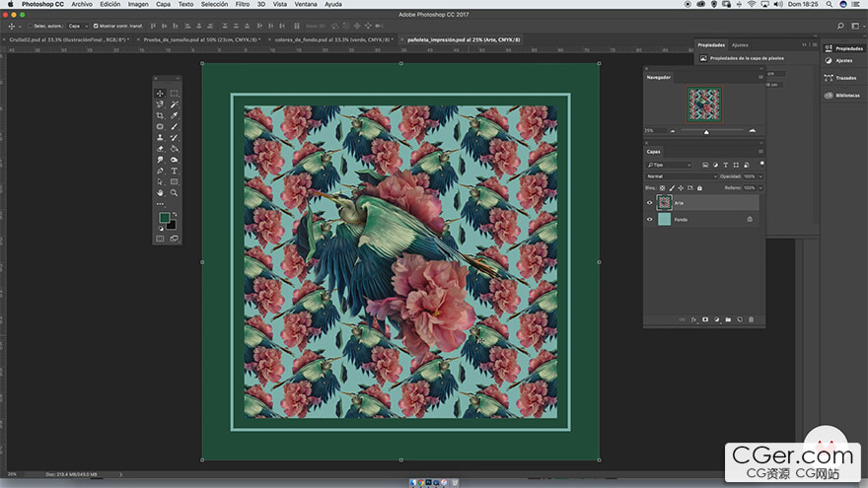The width and height of the screenshot is (868, 488).
Task: Select the Rectangle shape tool
Action: (x=174, y=182)
